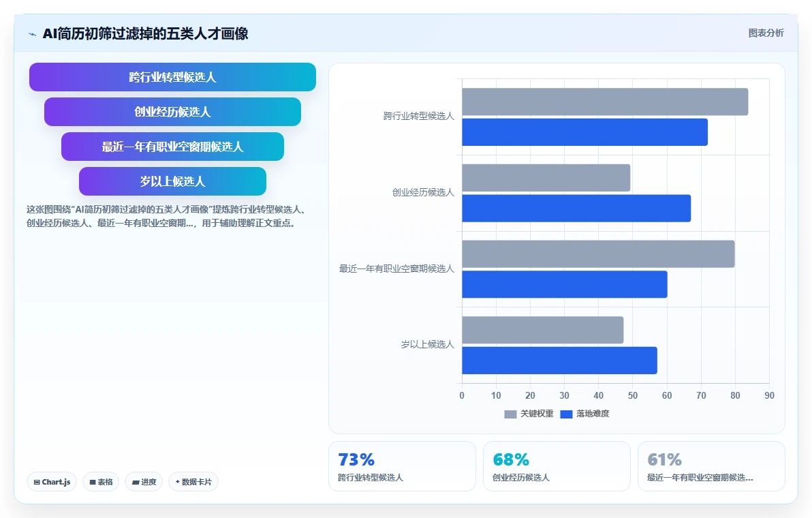Click gray 关键权重 bar for 最近一年有职业空窗期候选人
812x518 pixels.
coord(598,254)
